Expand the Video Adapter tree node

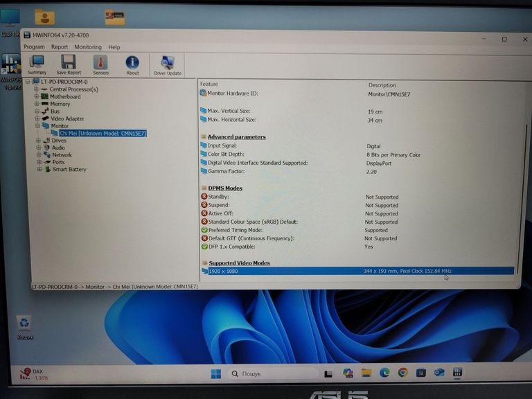37,118
